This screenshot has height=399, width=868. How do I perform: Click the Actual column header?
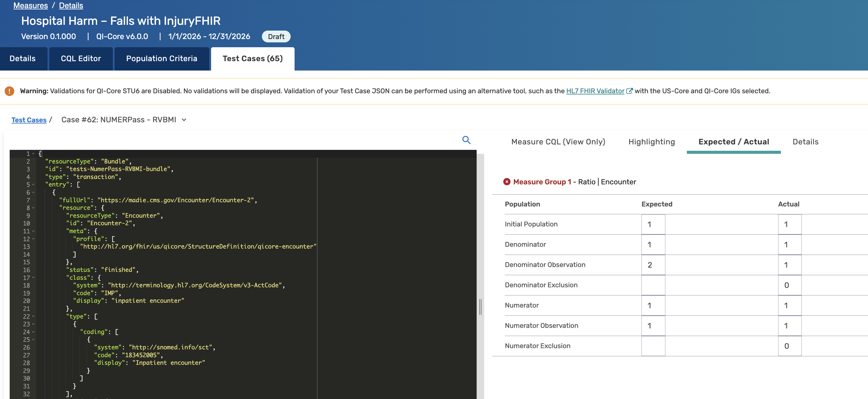coord(788,204)
